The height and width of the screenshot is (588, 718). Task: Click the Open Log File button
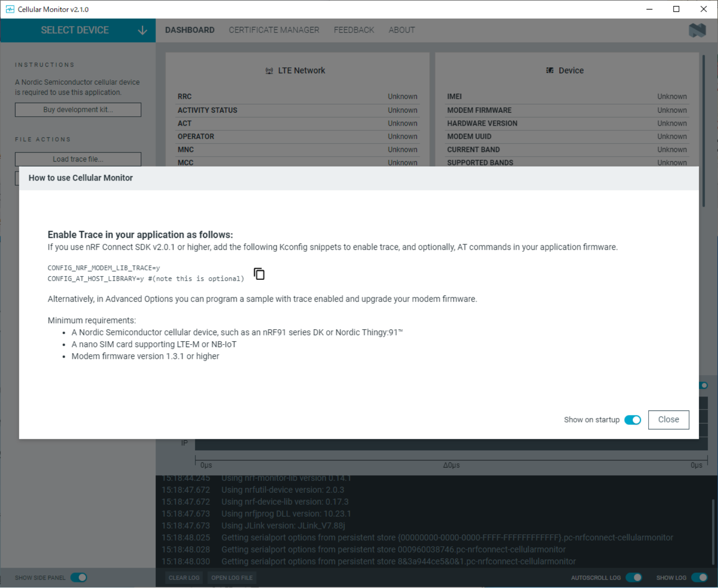pos(232,578)
